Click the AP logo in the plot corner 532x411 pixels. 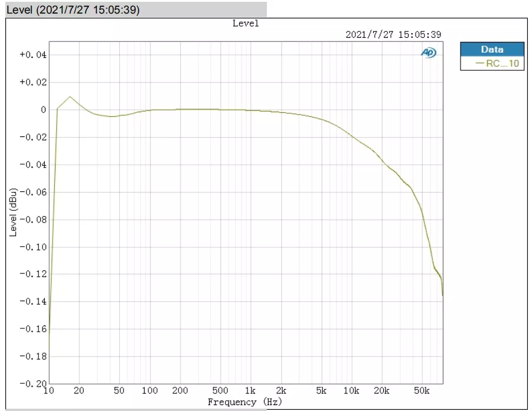coord(429,53)
